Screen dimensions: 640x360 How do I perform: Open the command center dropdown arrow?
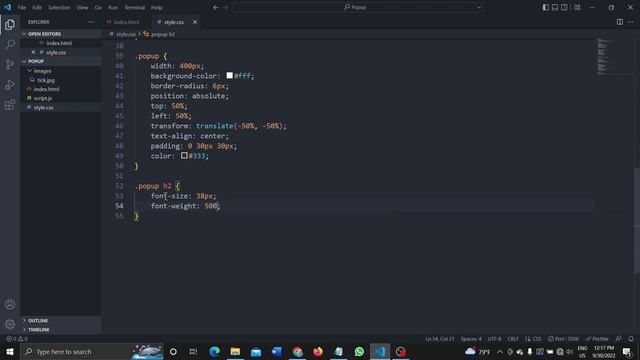pyautogui.click(x=479, y=7)
